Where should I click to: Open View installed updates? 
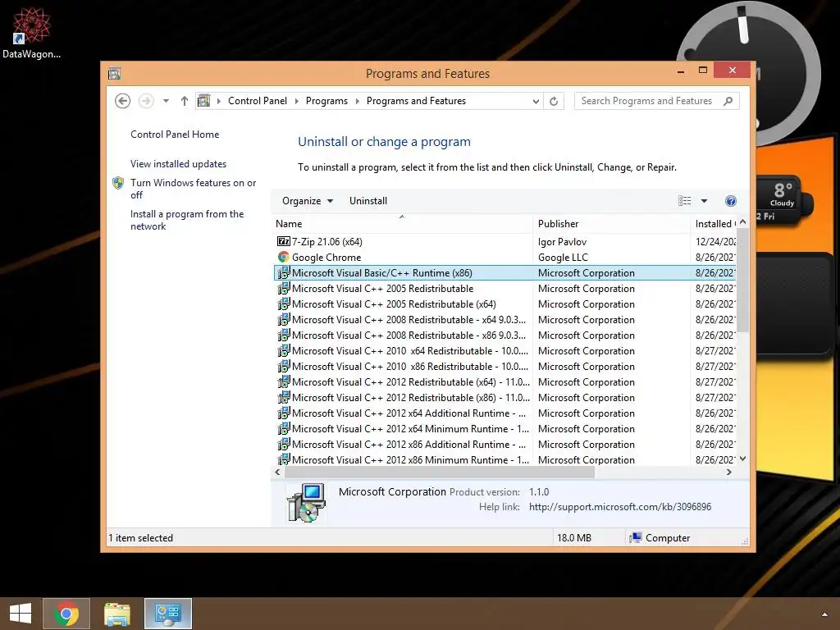178,164
